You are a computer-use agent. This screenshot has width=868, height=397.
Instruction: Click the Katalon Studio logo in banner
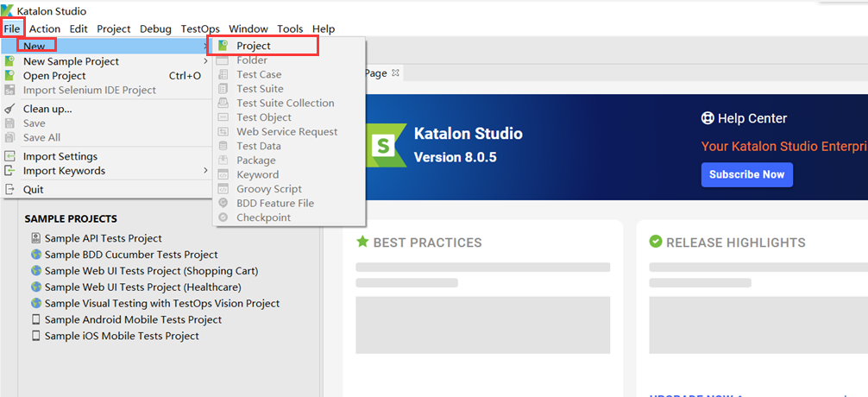(383, 145)
